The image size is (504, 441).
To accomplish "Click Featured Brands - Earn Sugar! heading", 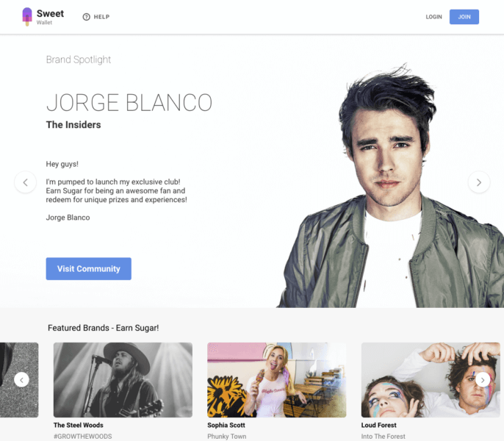I will 103,328.
